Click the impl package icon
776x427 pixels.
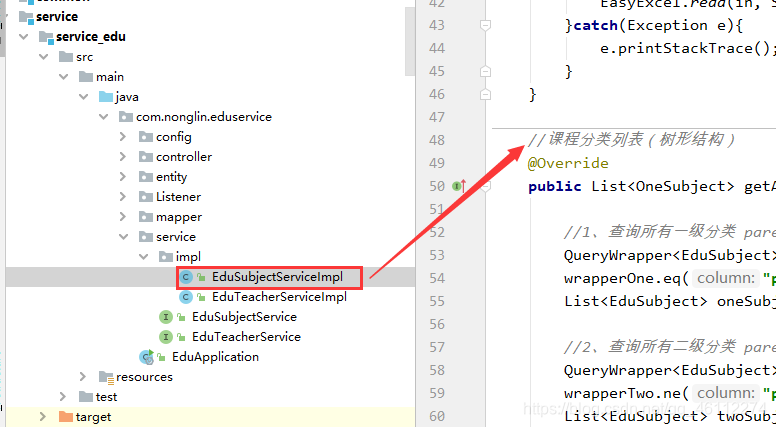point(166,257)
